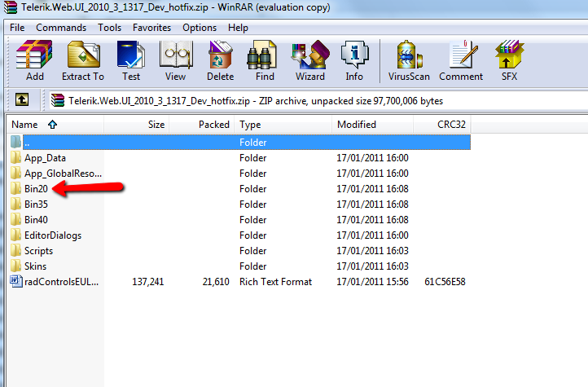The width and height of the screenshot is (588, 387).
Task: Select the Scripts folder icon
Action: (15, 250)
